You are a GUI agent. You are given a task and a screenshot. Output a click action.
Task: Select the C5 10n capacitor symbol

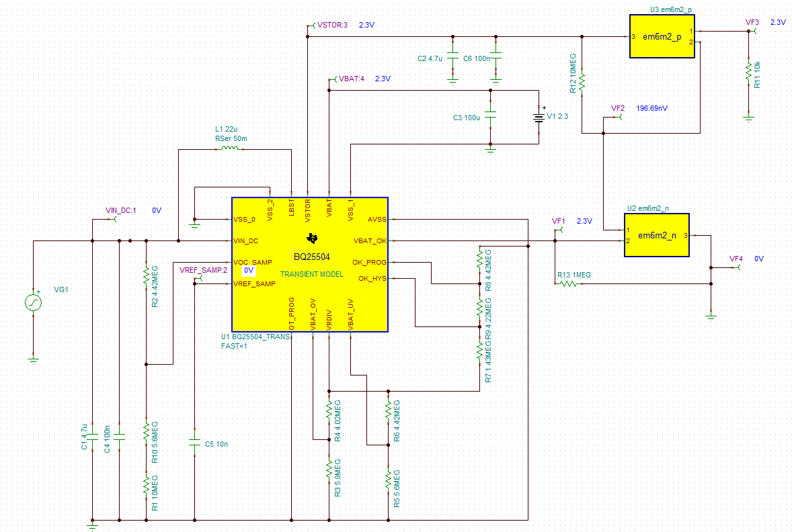pos(195,443)
